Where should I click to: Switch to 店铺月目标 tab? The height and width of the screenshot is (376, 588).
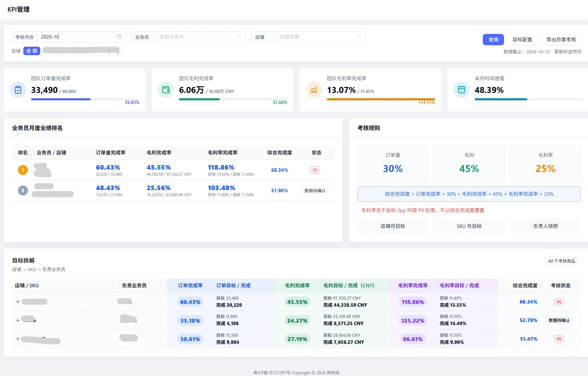pos(393,226)
